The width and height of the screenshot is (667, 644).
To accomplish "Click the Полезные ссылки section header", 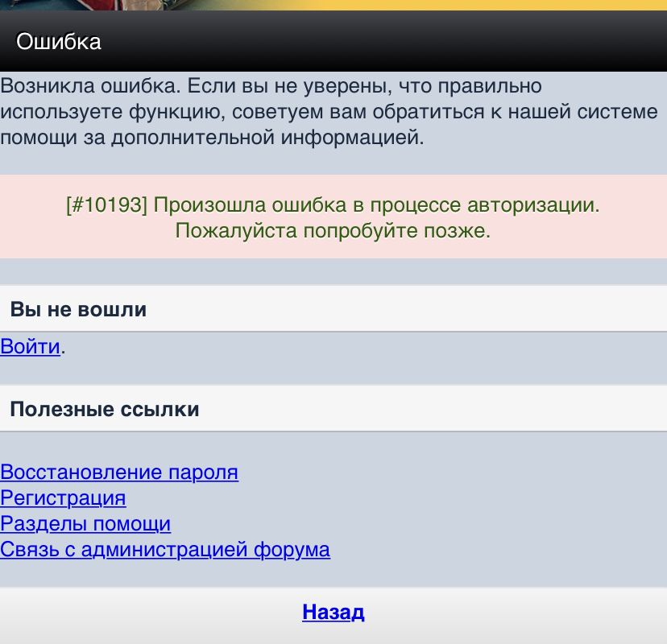I will coord(104,410).
